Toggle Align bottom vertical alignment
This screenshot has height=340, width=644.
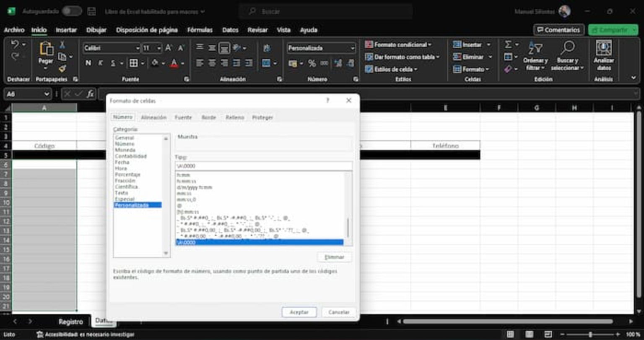coord(224,48)
